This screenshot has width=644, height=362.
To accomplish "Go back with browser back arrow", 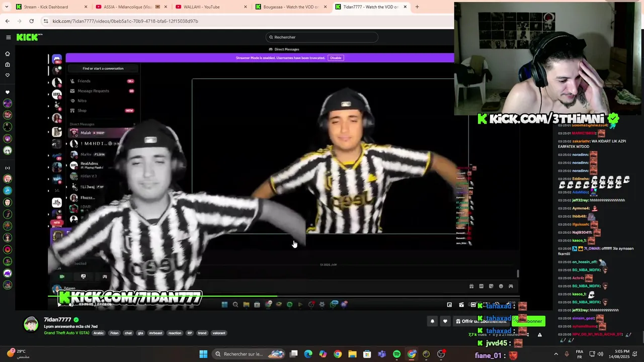I will [8, 21].
